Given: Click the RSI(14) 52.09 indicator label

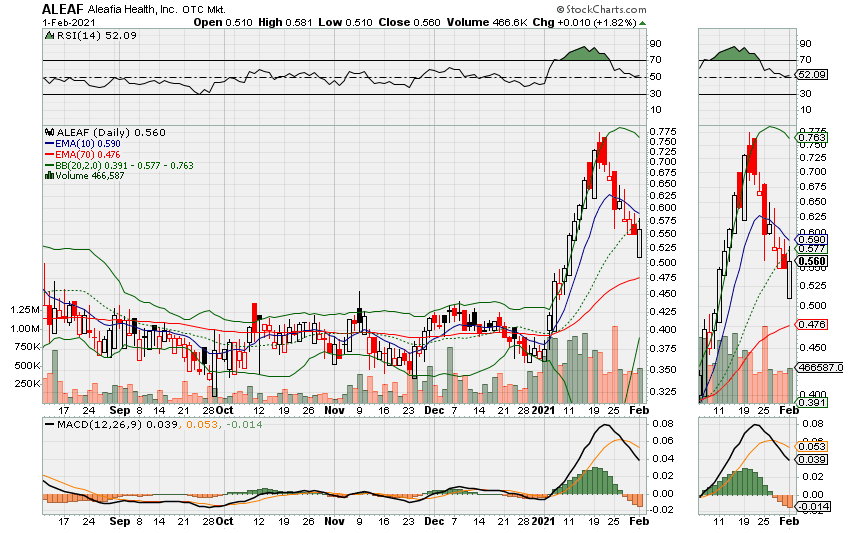Looking at the screenshot, I should pyautogui.click(x=96, y=36).
